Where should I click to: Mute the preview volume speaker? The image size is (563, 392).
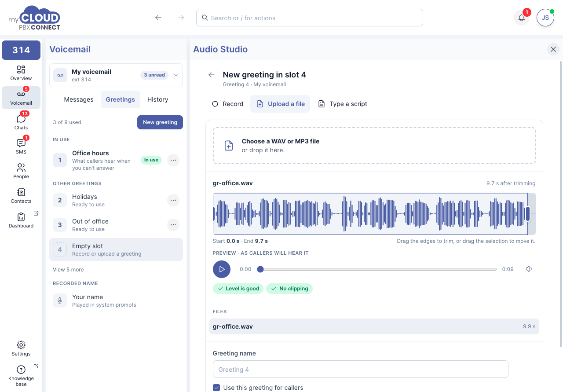click(529, 269)
